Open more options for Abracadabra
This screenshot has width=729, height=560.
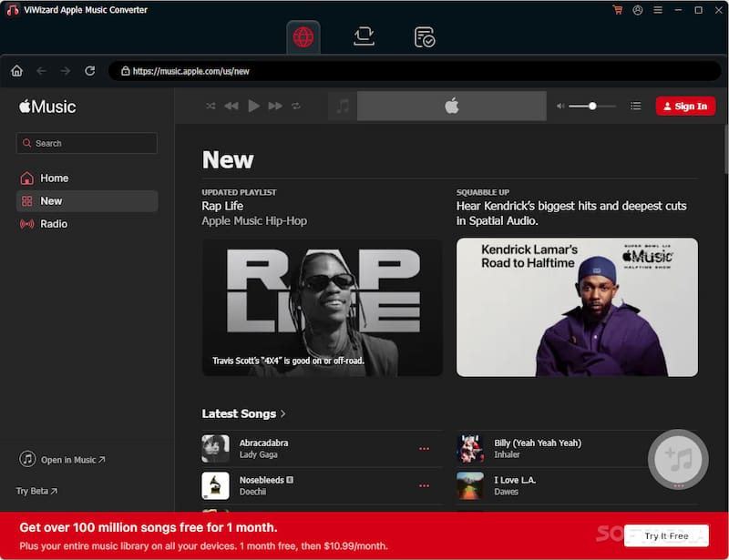tap(424, 449)
